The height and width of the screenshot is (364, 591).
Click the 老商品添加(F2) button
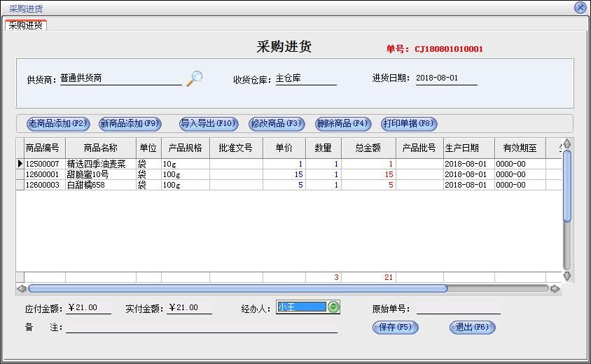(x=58, y=124)
